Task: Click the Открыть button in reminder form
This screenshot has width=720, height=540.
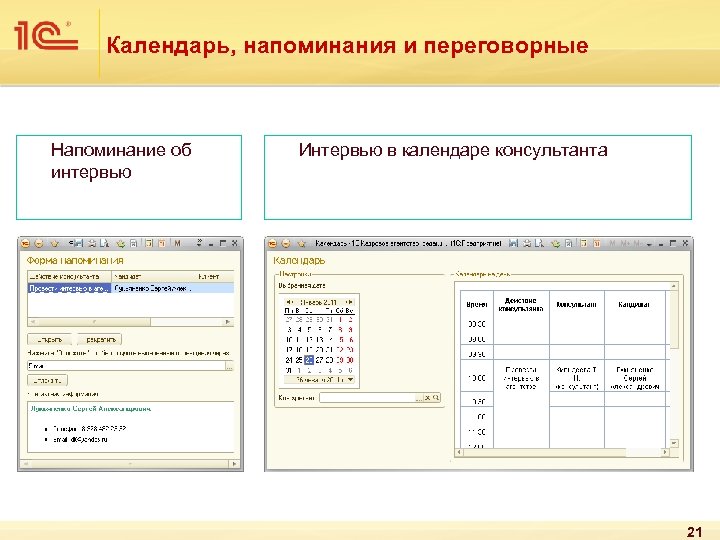Action: pos(50,340)
